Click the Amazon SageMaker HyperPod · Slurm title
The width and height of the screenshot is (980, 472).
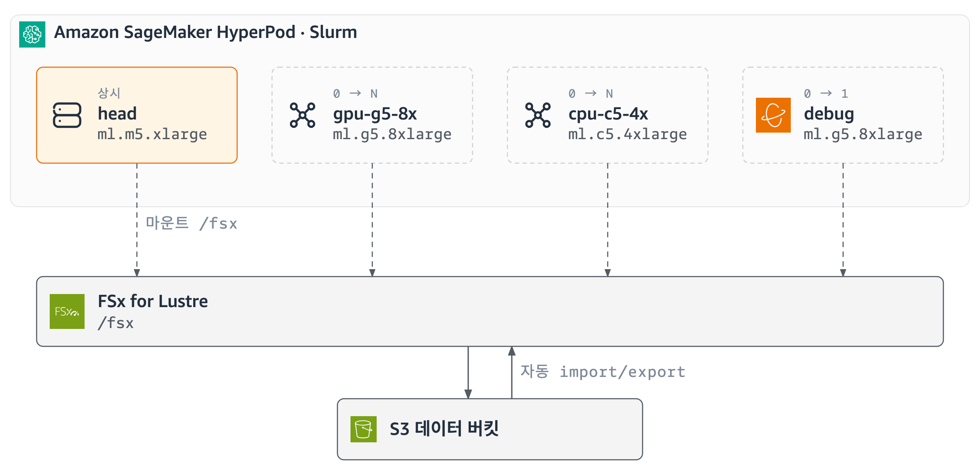tap(205, 32)
